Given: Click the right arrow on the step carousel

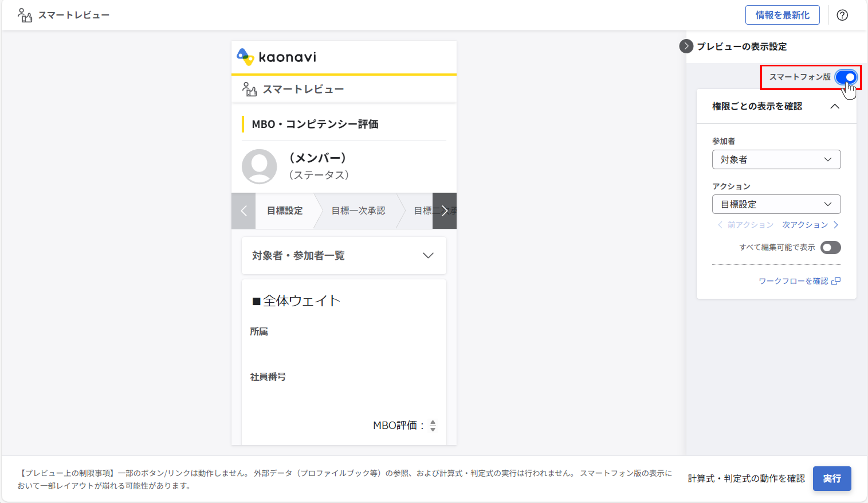Looking at the screenshot, I should click(x=445, y=211).
